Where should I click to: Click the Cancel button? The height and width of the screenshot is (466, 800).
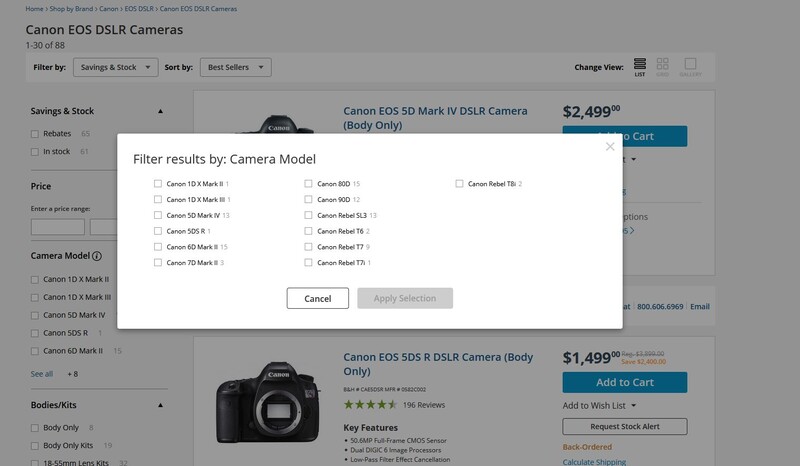coord(317,299)
